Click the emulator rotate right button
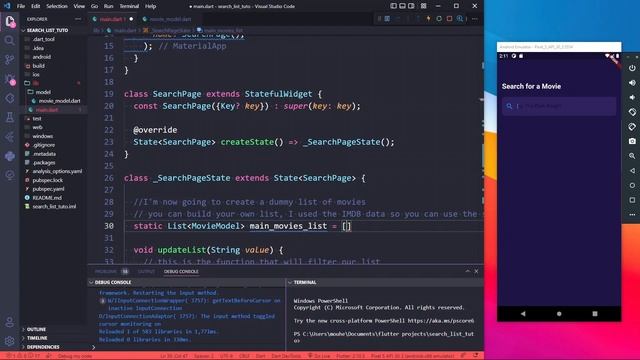This screenshot has height=360, width=640. 632,127
